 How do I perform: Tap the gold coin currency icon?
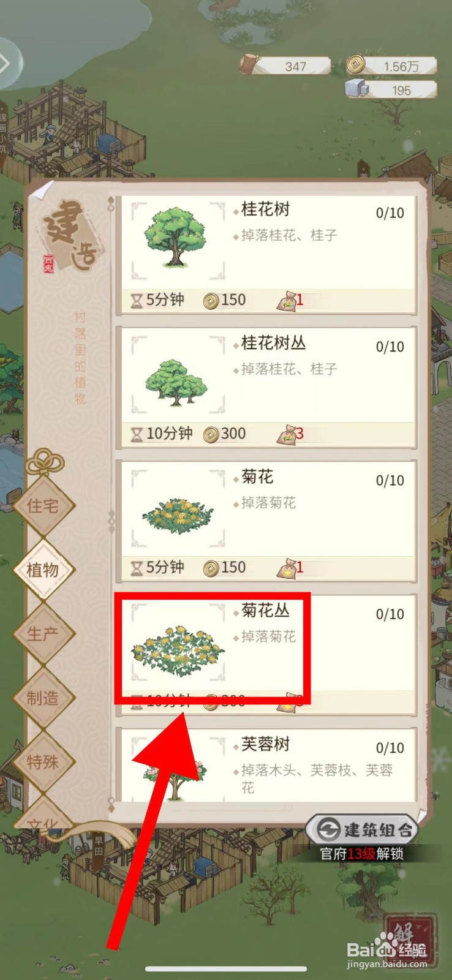click(356, 64)
